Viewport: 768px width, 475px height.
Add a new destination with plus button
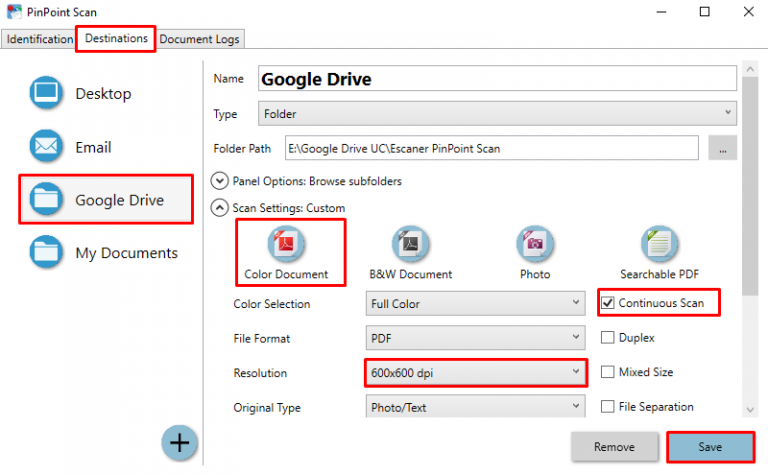pyautogui.click(x=180, y=443)
